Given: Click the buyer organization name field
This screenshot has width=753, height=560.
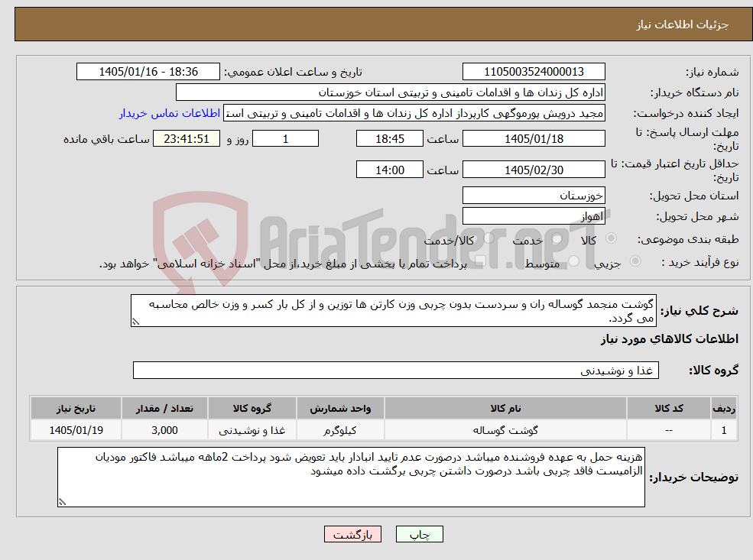Looking at the screenshot, I should pyautogui.click(x=391, y=92).
